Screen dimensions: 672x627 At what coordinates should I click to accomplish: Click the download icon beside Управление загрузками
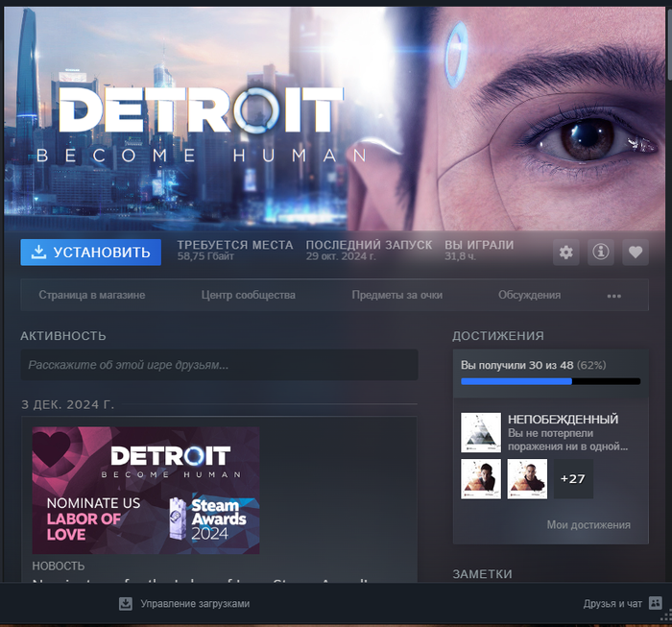pos(126,603)
